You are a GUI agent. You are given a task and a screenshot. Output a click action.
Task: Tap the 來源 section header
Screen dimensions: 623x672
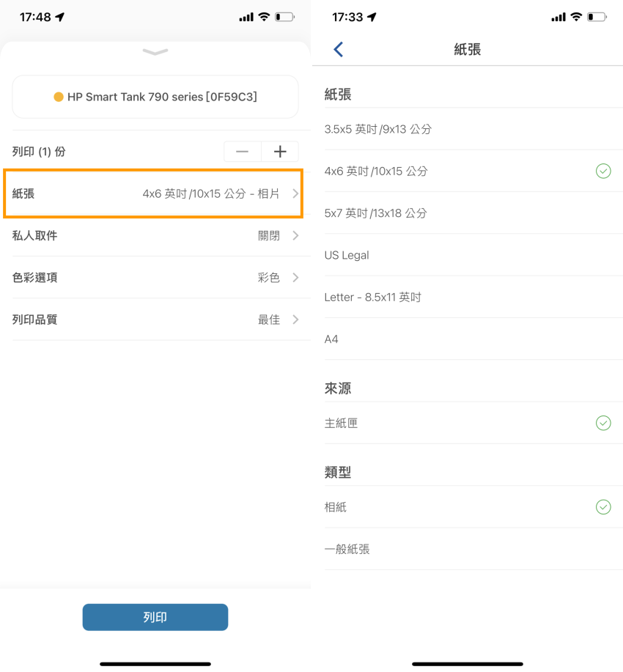pyautogui.click(x=338, y=388)
